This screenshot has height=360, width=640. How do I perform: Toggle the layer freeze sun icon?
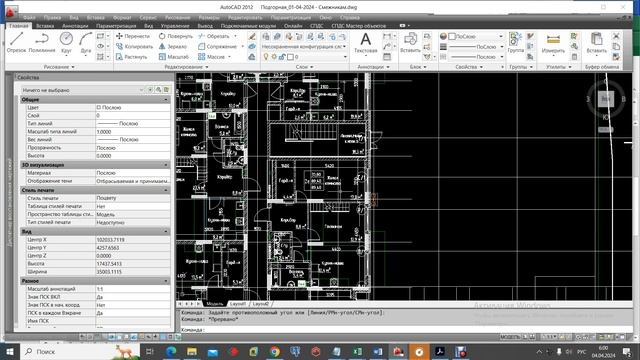tap(274, 57)
